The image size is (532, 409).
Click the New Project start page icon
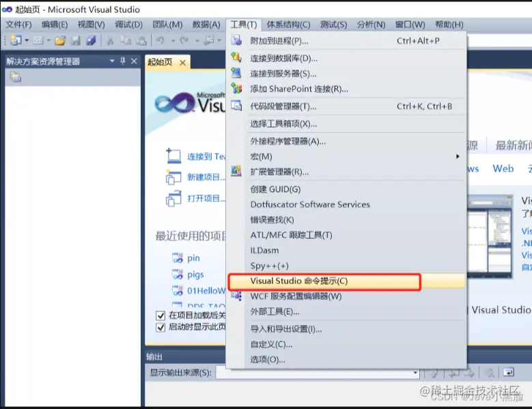click(x=173, y=178)
